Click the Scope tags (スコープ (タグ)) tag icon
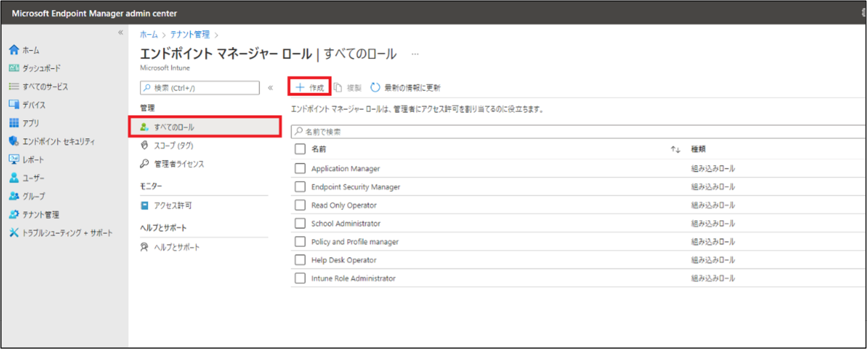The height and width of the screenshot is (349, 868). [x=145, y=145]
